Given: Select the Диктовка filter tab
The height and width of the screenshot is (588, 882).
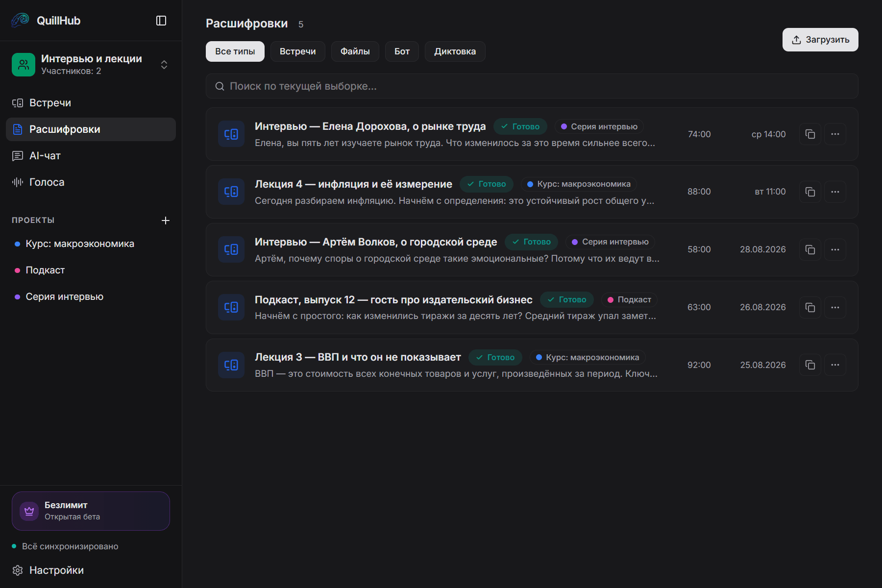Looking at the screenshot, I should pyautogui.click(x=455, y=51).
